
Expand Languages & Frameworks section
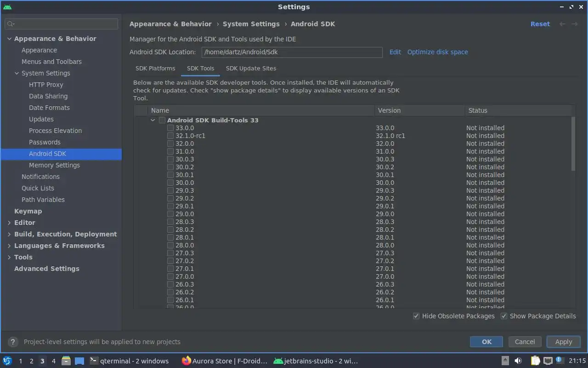coord(9,246)
